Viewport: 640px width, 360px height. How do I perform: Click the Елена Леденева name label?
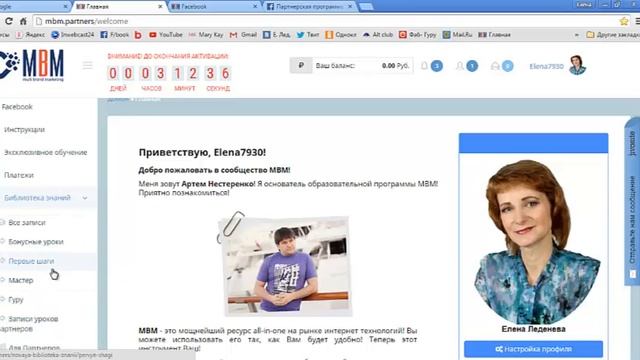click(533, 329)
